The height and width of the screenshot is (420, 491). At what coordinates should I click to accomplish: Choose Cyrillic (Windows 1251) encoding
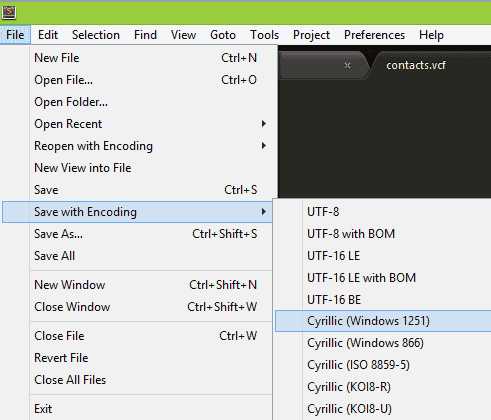[383, 321]
